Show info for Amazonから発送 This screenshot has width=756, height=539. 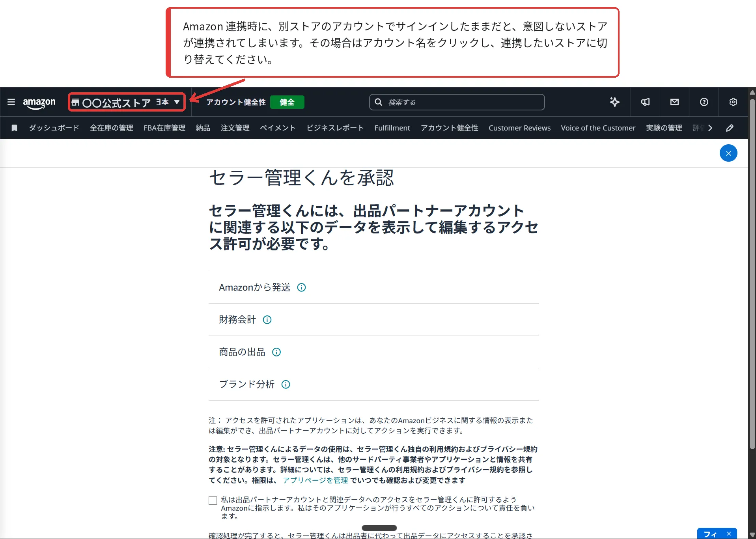click(301, 287)
